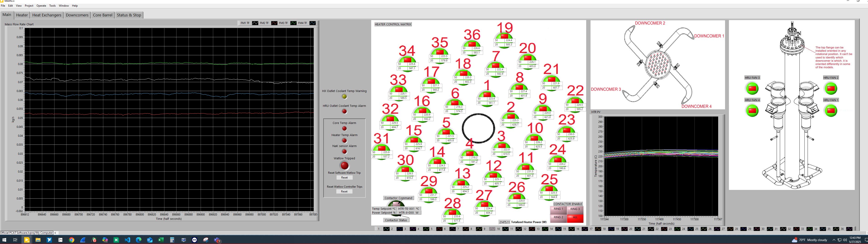Toggle the HRU FAN 2 indicator button
868x244 pixels.
coord(831,89)
